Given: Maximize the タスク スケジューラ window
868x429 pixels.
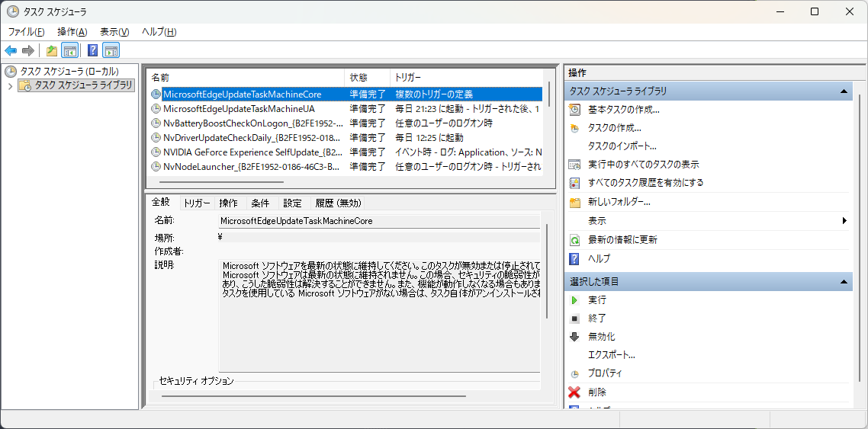Looking at the screenshot, I should (x=815, y=11).
